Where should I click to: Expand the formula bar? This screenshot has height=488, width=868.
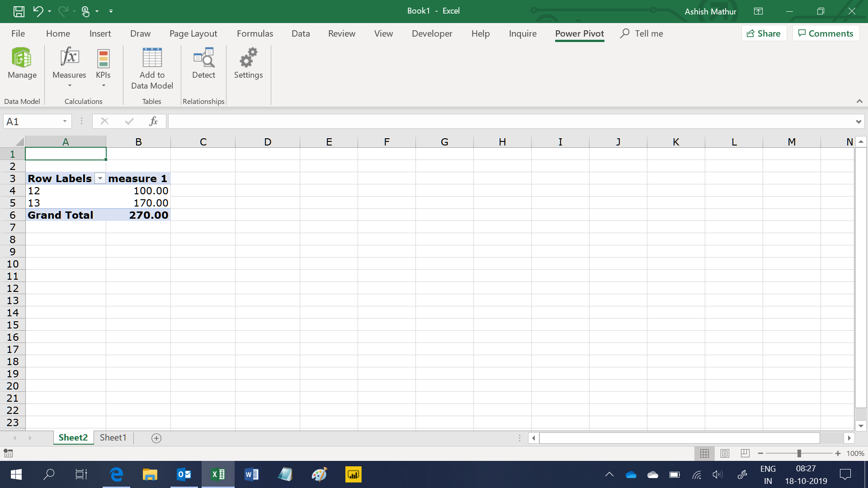pos(858,122)
